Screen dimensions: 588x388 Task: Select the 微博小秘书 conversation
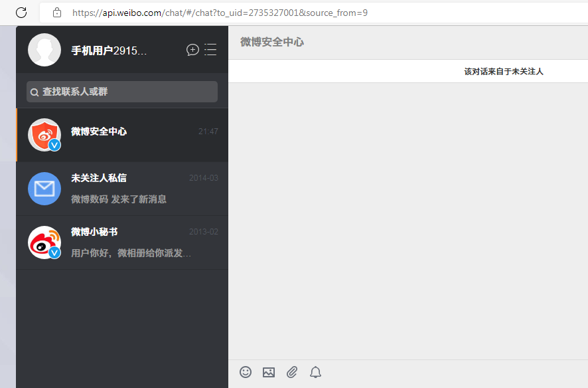(x=133, y=242)
